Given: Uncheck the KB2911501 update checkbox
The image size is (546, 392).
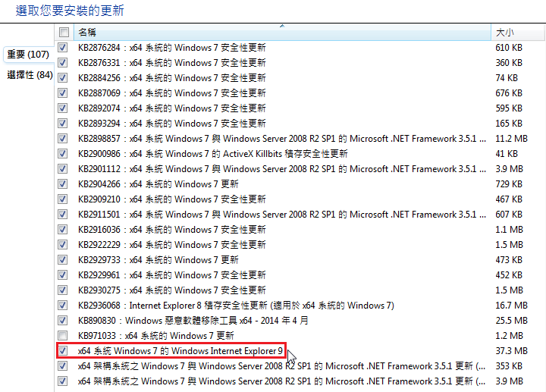Looking at the screenshot, I should [x=63, y=214].
